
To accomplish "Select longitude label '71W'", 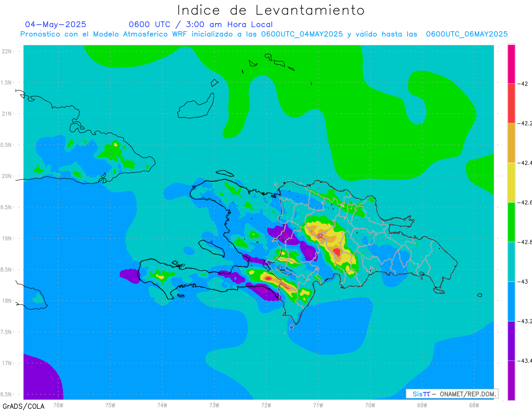I will [x=318, y=405].
